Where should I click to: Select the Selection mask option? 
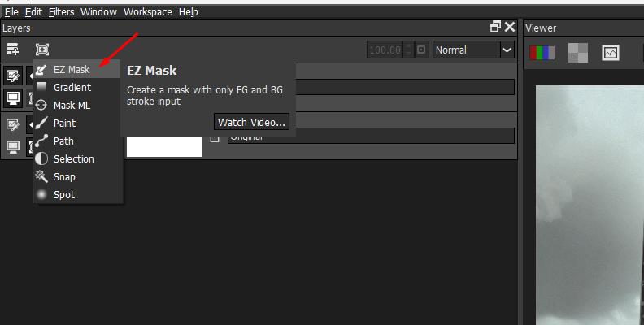(x=73, y=158)
